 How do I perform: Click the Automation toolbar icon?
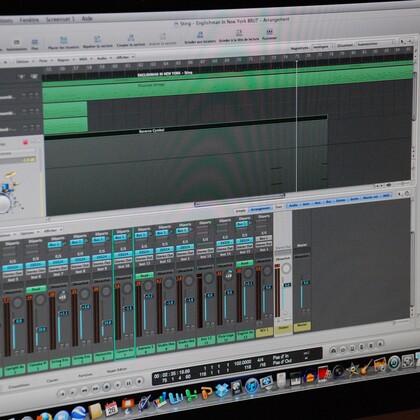tap(16, 43)
